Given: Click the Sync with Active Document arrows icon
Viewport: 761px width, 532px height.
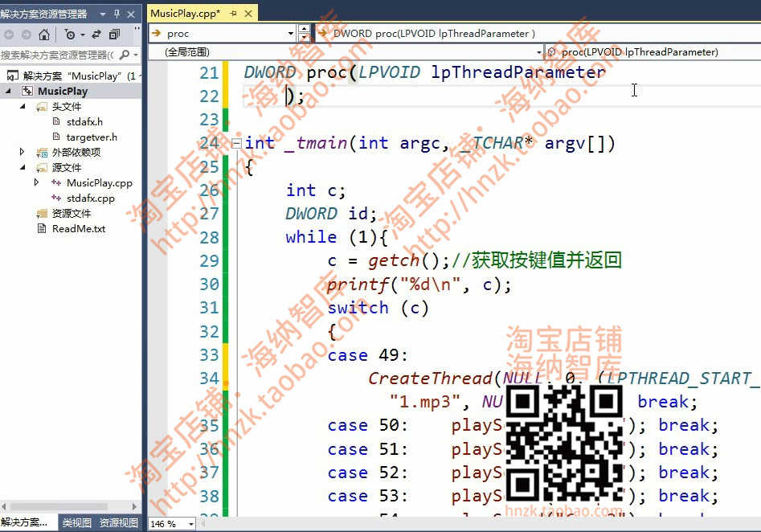Looking at the screenshot, I should [96, 34].
